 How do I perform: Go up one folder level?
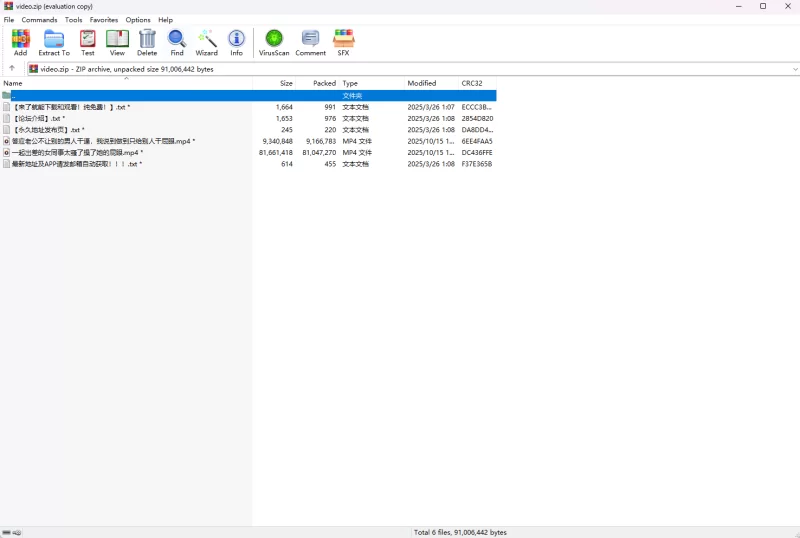pos(12,69)
